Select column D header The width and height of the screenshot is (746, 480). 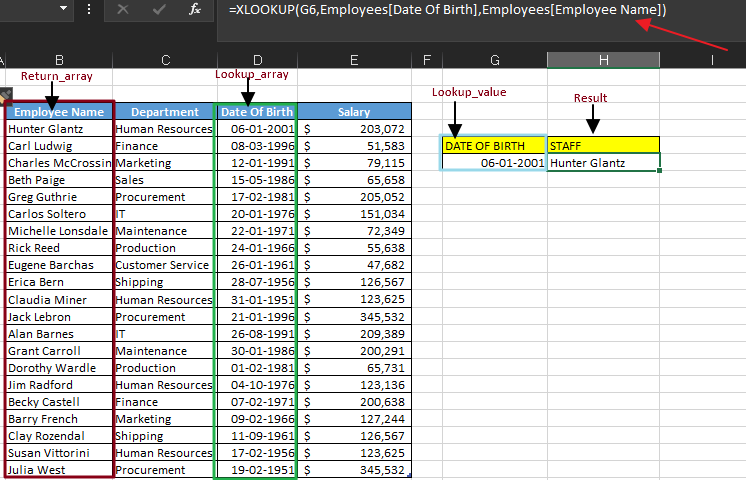pos(257,60)
